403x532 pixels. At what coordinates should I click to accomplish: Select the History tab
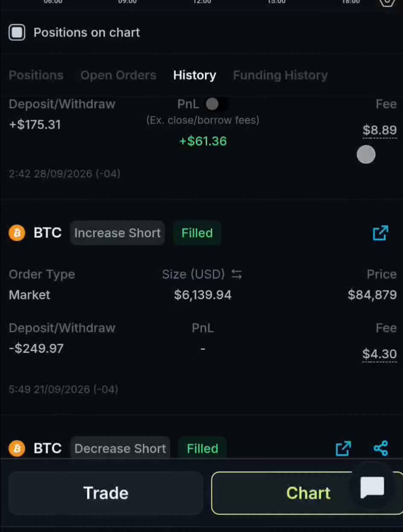(x=194, y=75)
